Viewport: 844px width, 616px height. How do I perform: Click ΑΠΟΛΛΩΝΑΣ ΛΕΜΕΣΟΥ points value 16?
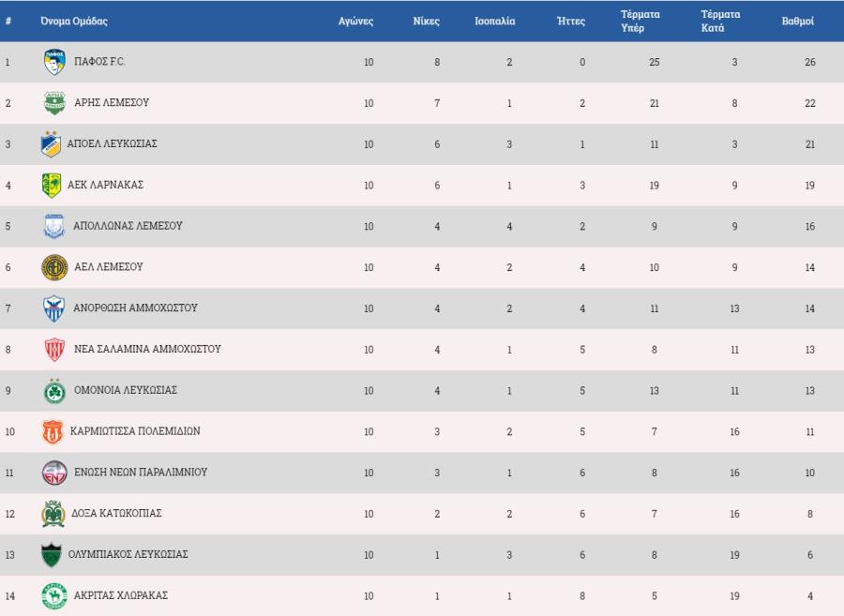click(810, 227)
